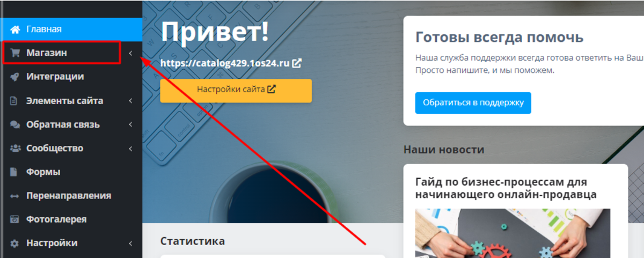
Task: Click the rocket icon next to Интеграции
Action: coord(15,77)
